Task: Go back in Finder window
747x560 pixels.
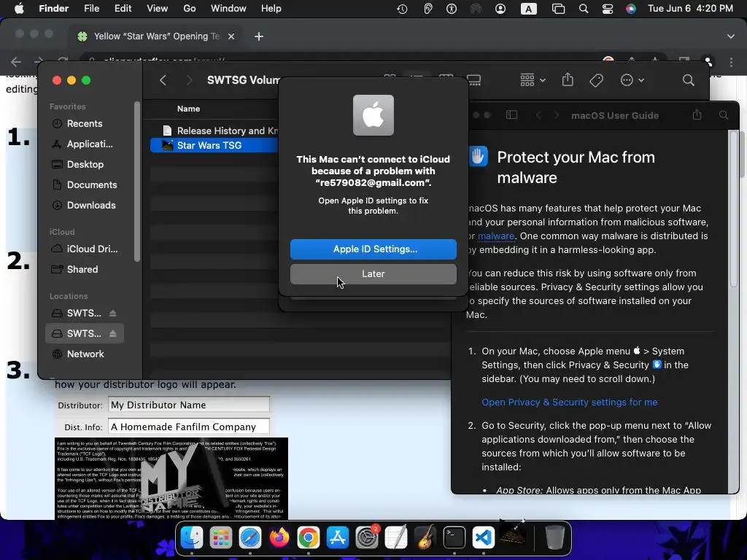Action: (x=163, y=80)
